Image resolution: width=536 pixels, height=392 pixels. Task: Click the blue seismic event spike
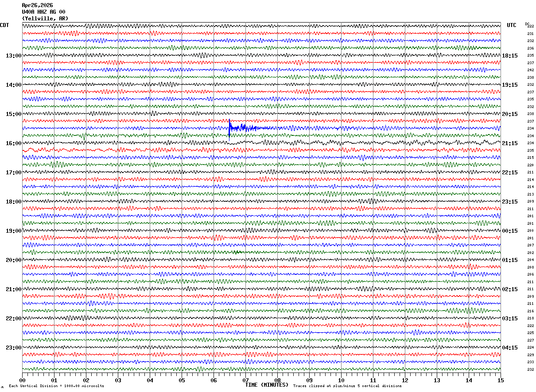click(229, 129)
